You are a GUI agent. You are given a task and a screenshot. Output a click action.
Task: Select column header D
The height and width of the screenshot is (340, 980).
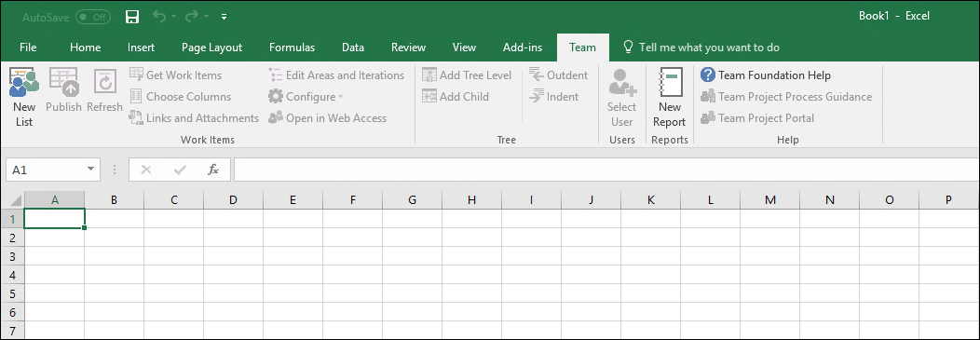click(233, 200)
